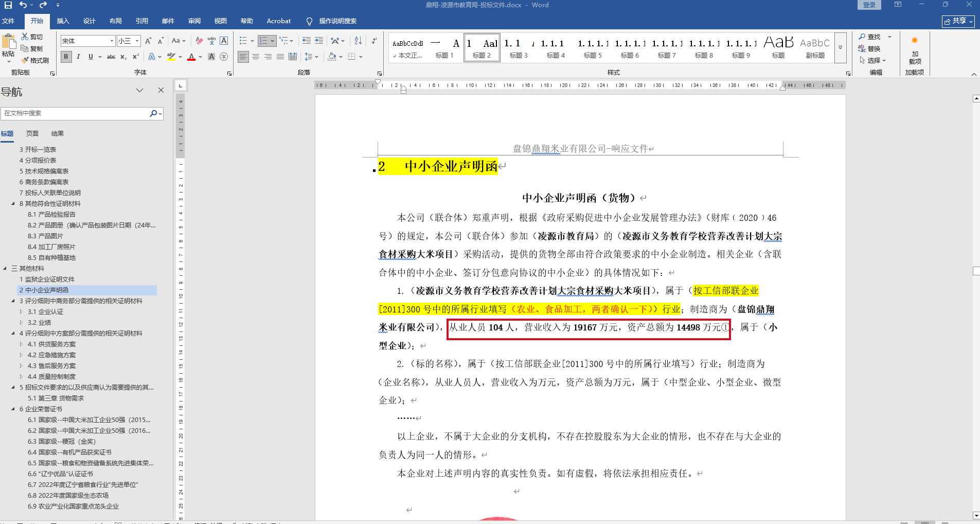The width and height of the screenshot is (980, 524).
Task: Apply the 副标题 (Subtitle) style
Action: (815, 48)
